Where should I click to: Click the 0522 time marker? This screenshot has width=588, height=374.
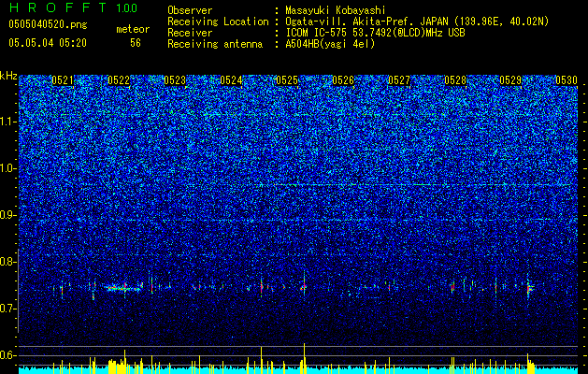point(119,80)
